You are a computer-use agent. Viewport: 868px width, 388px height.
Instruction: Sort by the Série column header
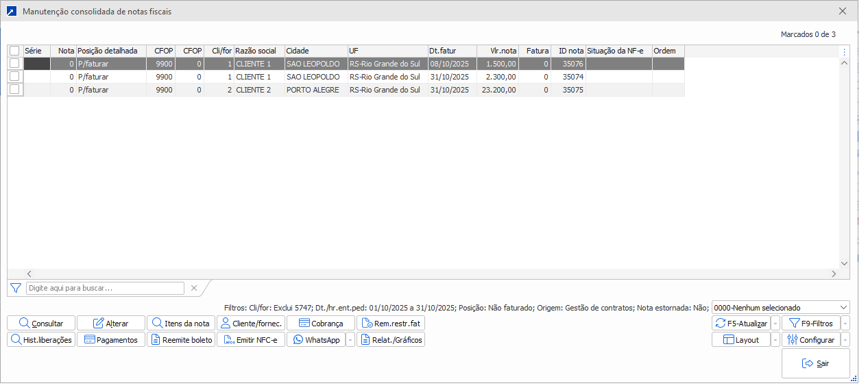(x=36, y=51)
